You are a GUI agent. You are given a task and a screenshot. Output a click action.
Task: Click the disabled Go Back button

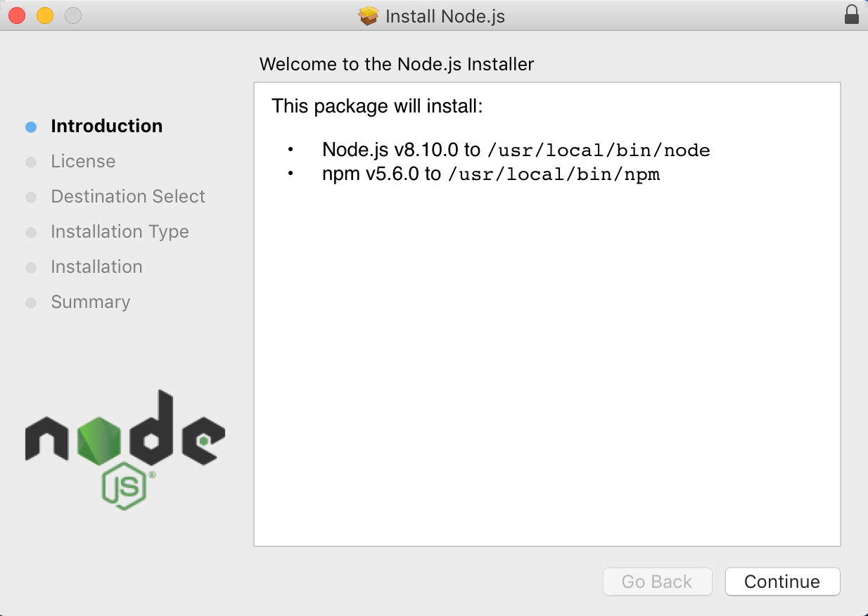coord(657,582)
